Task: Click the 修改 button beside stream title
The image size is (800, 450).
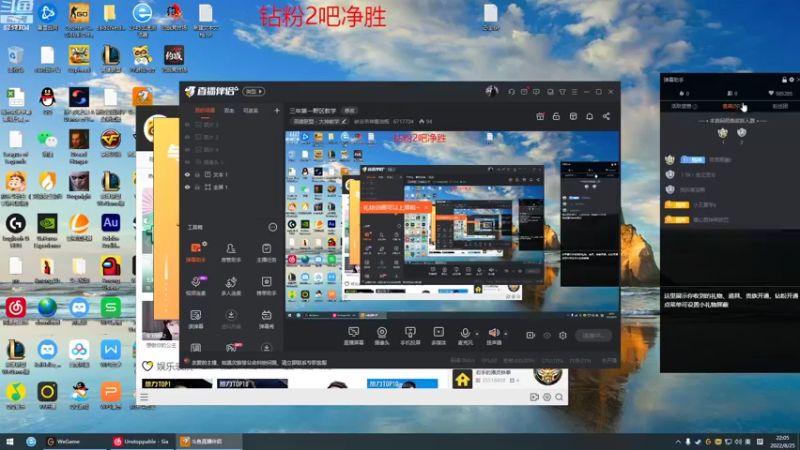Action: tap(349, 110)
